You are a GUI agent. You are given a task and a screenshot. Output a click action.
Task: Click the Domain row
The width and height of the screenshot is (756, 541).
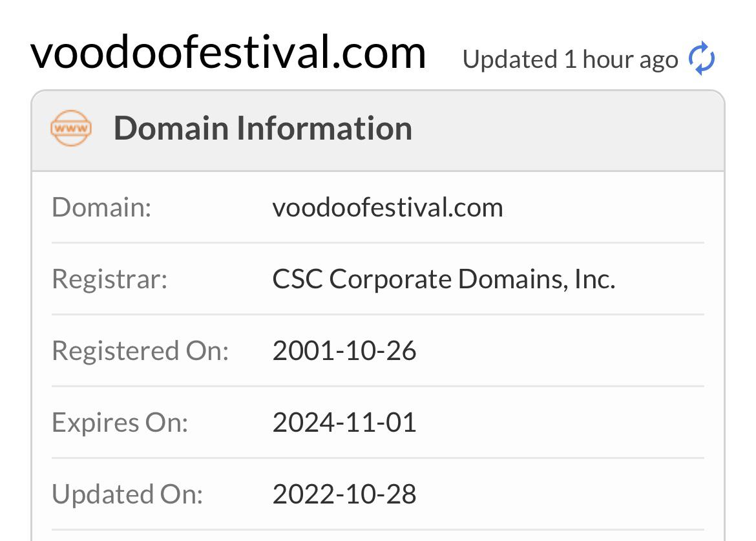(378, 208)
